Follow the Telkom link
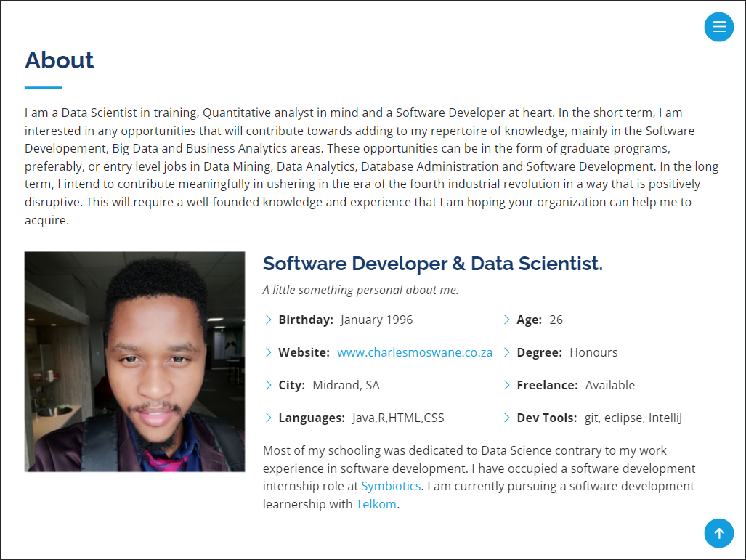The height and width of the screenshot is (560, 746). tap(376, 504)
